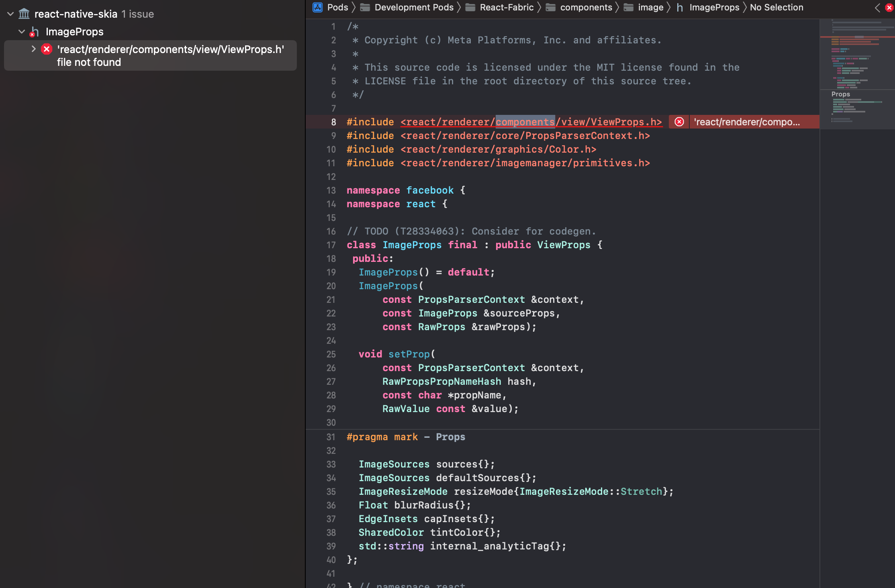Collapse the ImageProps issue entry

coord(22,31)
